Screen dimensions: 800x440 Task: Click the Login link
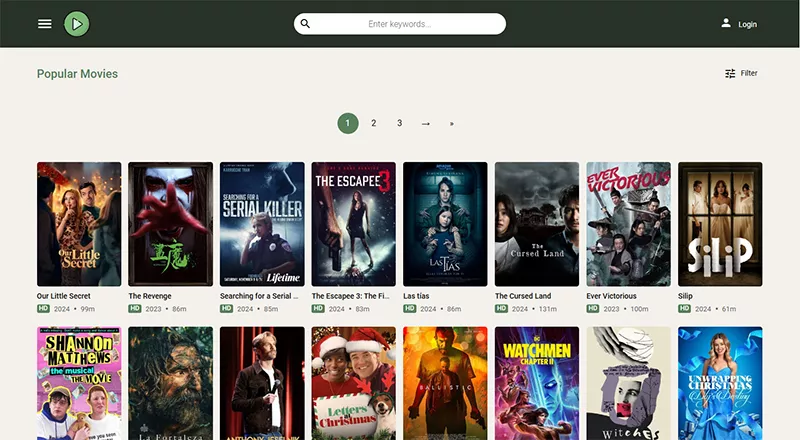click(747, 24)
